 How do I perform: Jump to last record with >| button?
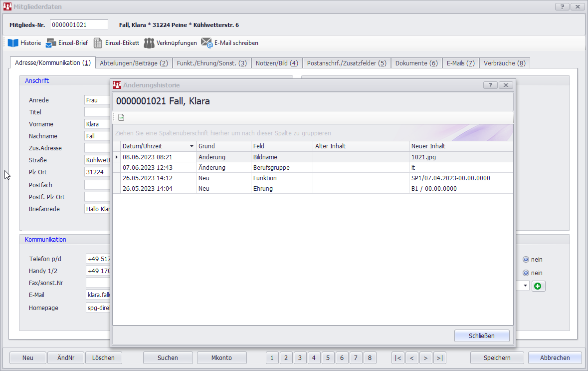(x=439, y=358)
